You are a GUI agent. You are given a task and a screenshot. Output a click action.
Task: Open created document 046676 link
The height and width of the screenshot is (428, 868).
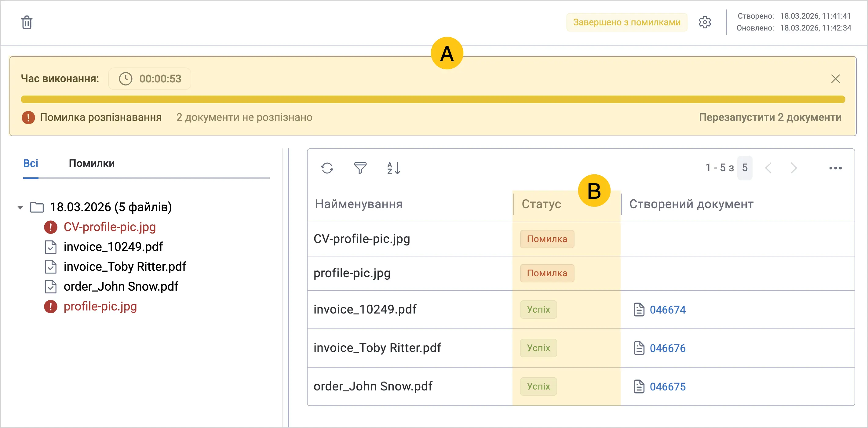pyautogui.click(x=668, y=348)
